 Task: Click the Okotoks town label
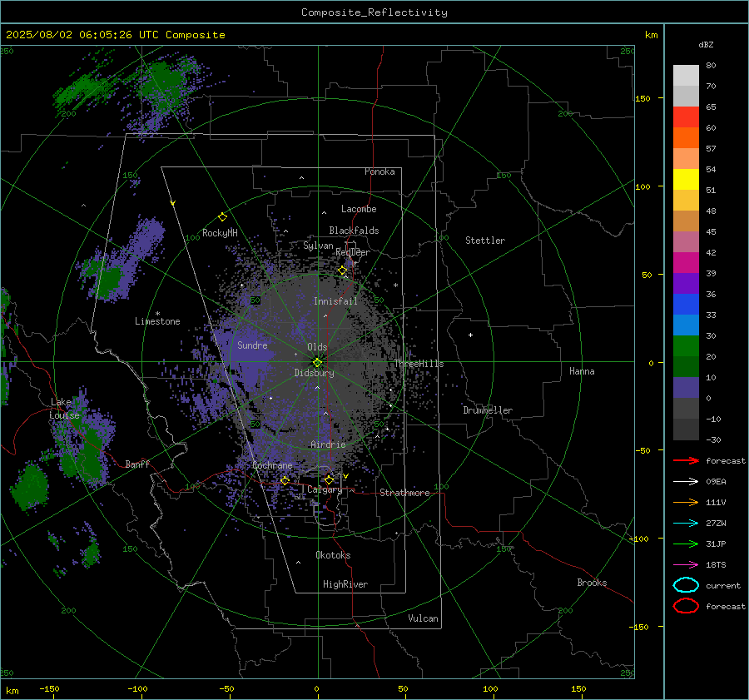(333, 555)
